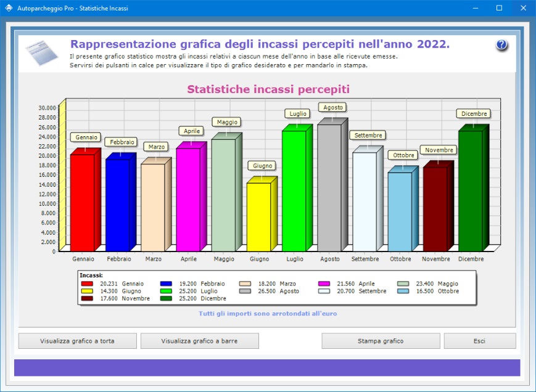Click the Luglio callout label above bar
Viewport: 536px width, 392px height.
tap(298, 113)
